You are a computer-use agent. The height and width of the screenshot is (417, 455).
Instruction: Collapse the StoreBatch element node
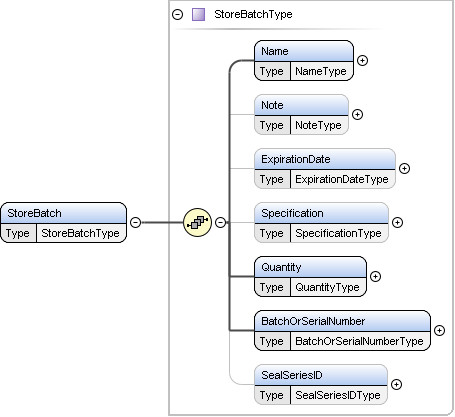click(135, 222)
